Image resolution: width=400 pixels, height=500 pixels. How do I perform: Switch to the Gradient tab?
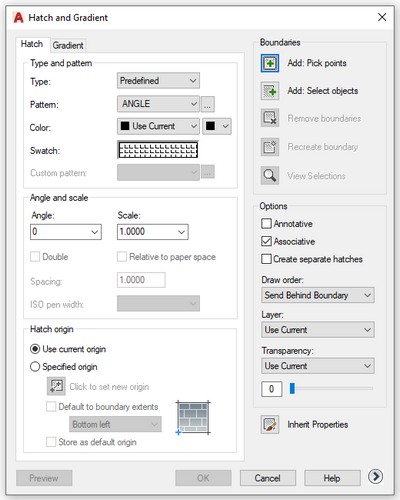click(68, 45)
